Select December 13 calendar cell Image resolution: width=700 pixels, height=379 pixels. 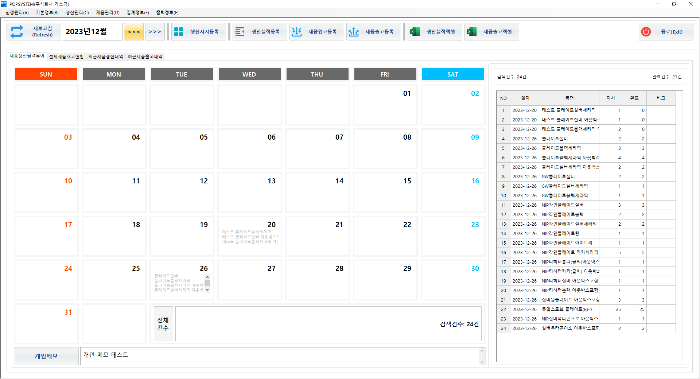click(x=249, y=193)
